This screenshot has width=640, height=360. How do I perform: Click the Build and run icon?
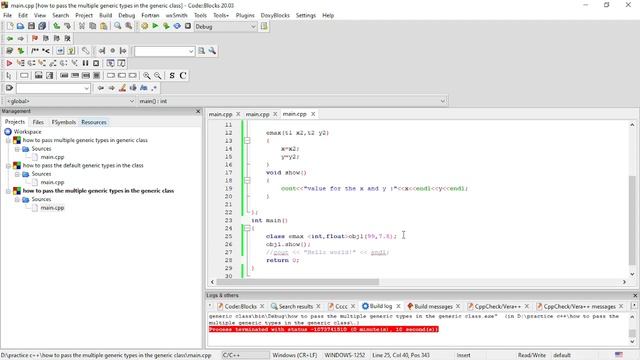166,26
